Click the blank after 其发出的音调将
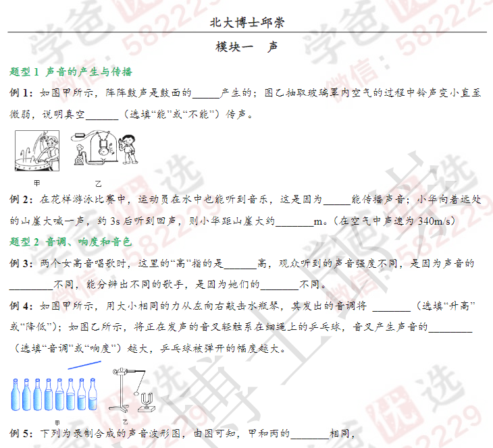Image resolution: width=493 pixels, height=448 pixels. pyautogui.click(x=392, y=306)
